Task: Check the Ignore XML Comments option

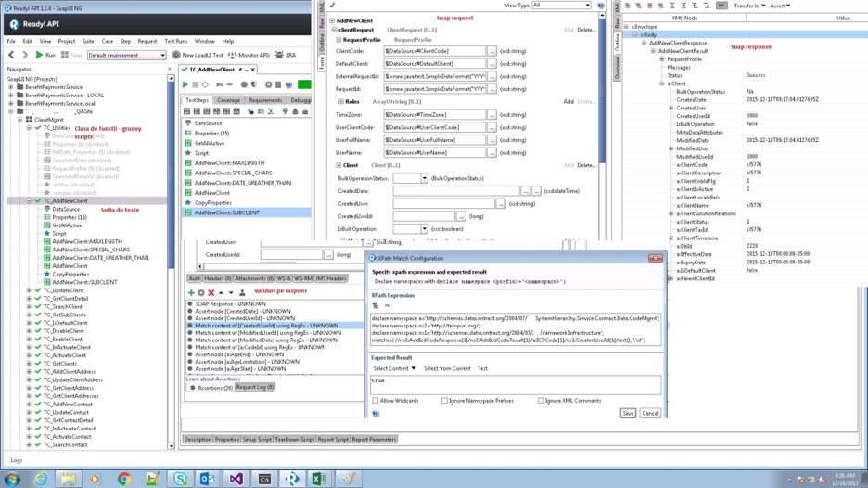Action: pyautogui.click(x=541, y=401)
